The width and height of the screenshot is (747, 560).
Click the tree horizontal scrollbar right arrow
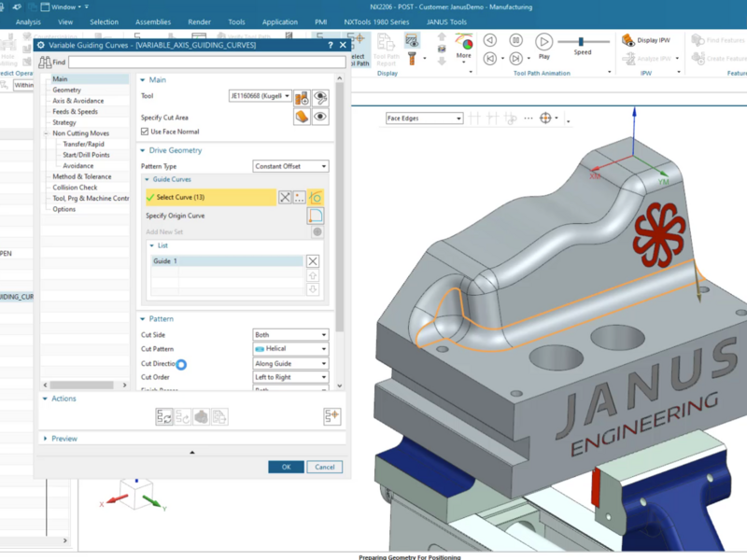[125, 385]
